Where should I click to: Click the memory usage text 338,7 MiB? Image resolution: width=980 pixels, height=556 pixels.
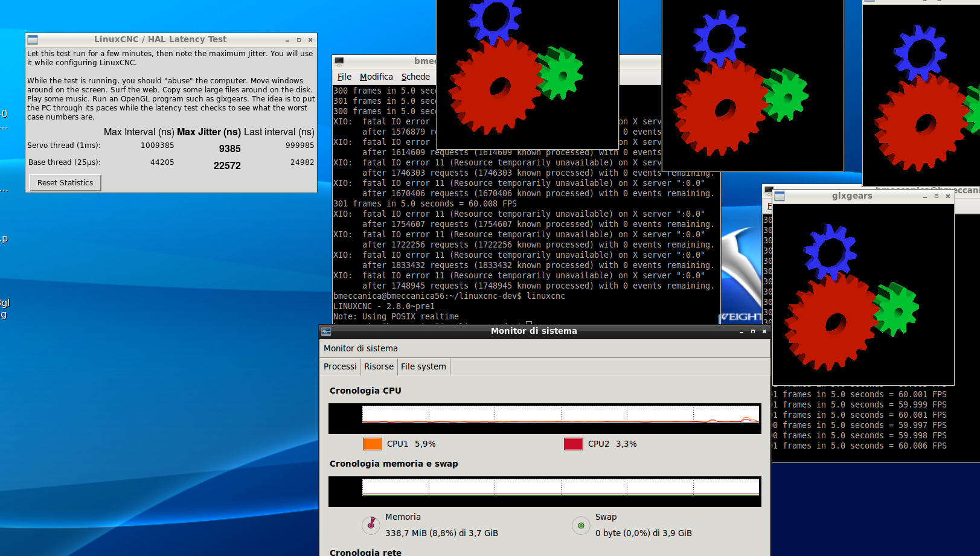tap(441, 533)
